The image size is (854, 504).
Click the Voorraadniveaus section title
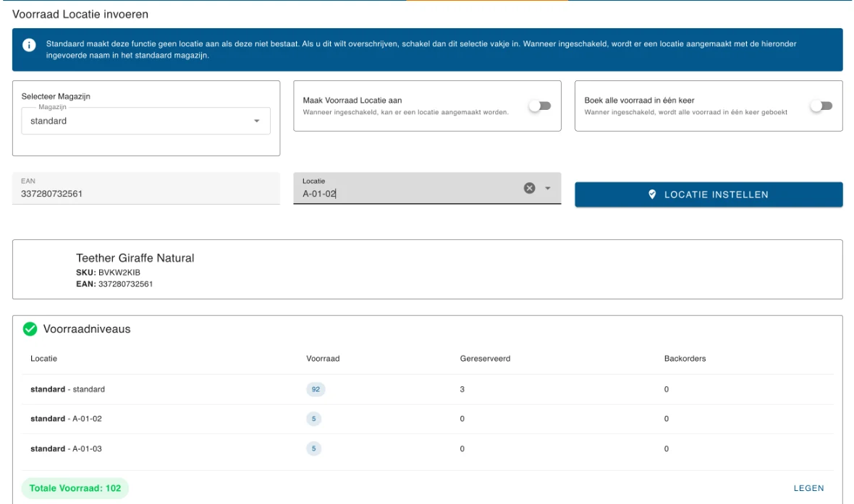tap(87, 329)
